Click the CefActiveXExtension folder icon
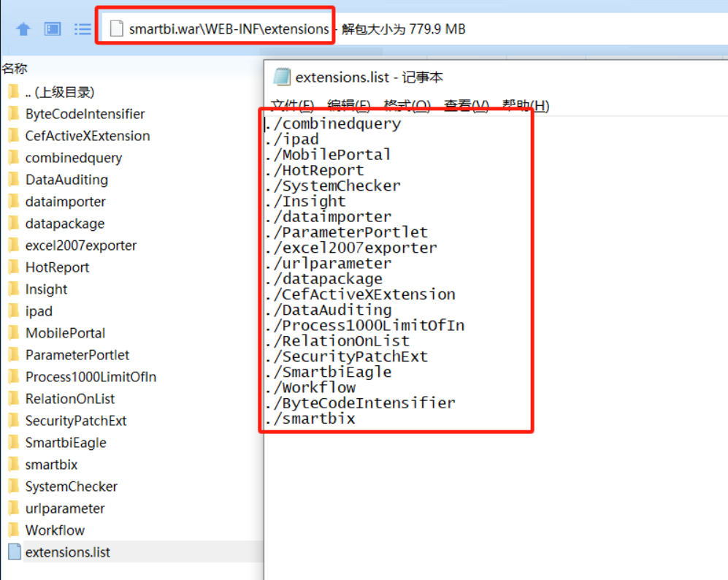 (x=14, y=135)
